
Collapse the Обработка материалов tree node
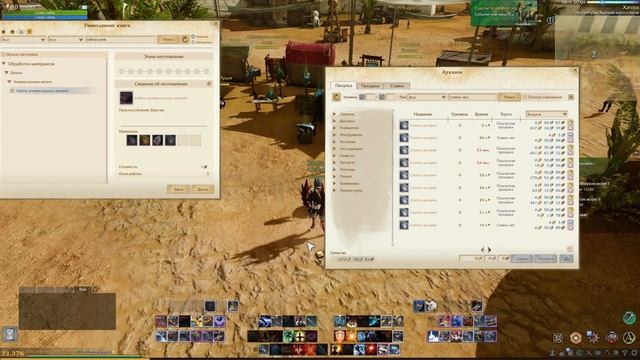click(4, 64)
